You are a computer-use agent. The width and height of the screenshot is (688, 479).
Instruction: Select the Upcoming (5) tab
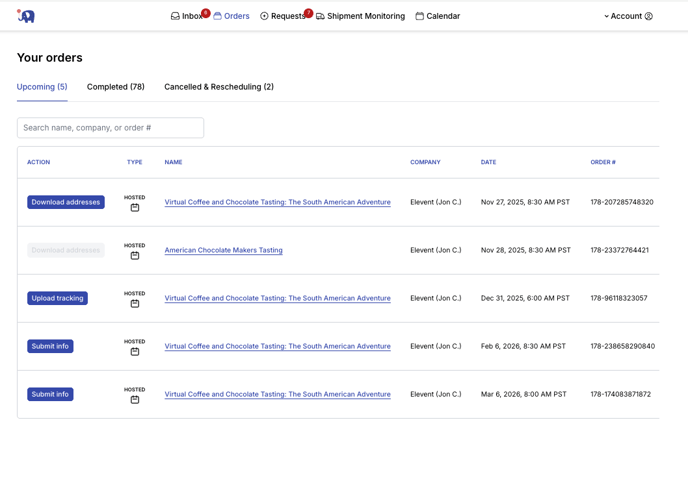tap(42, 87)
